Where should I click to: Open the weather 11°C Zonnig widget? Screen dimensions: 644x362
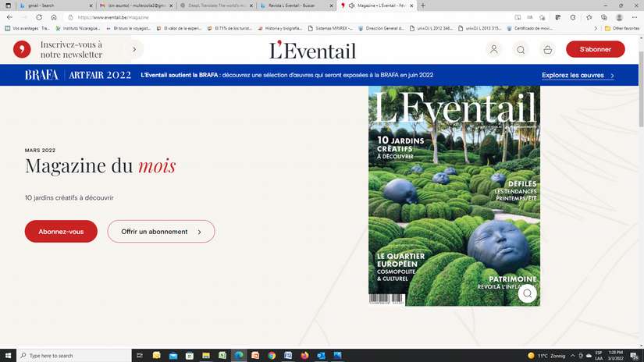pos(546,356)
